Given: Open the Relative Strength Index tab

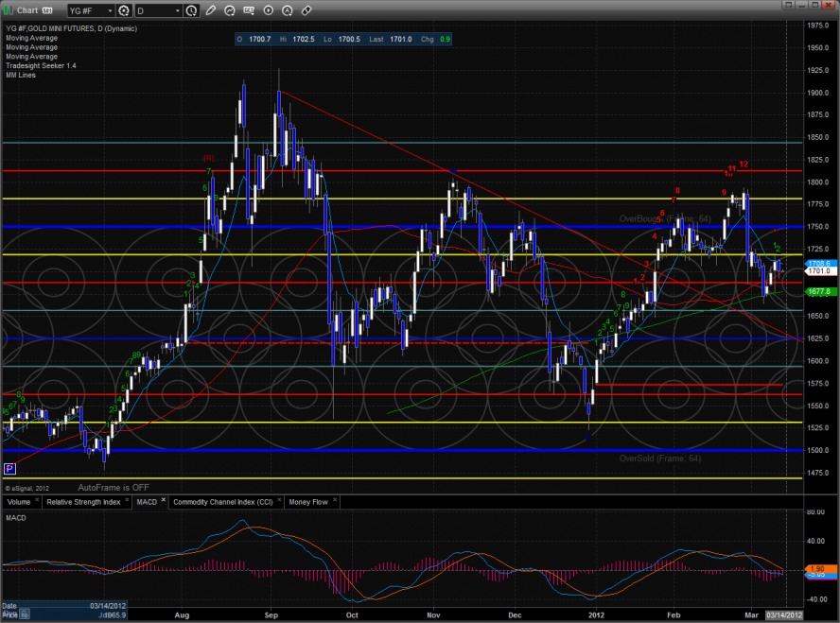Looking at the screenshot, I should [x=83, y=501].
